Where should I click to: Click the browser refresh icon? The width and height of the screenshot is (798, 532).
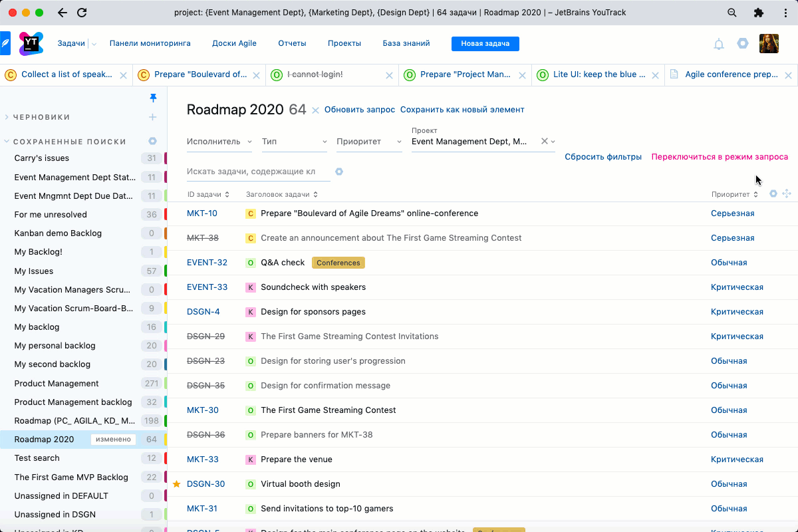[x=82, y=13]
